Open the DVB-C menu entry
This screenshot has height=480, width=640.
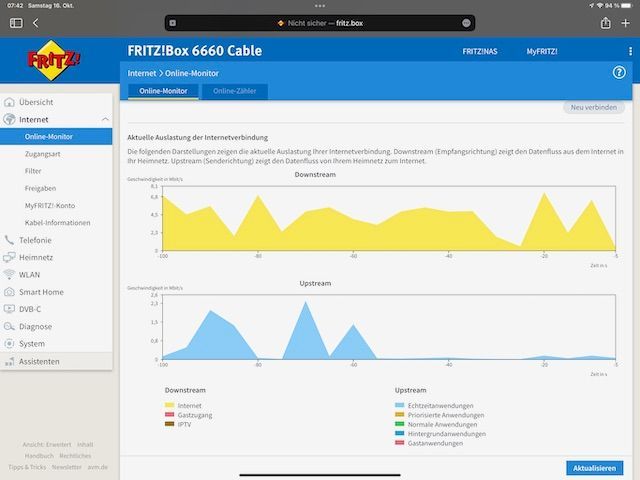(x=30, y=309)
